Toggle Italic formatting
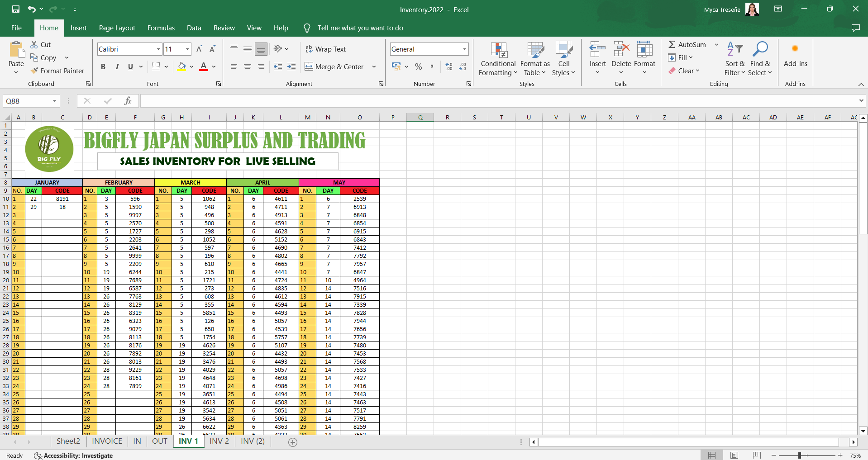This screenshot has width=868, height=460. [x=117, y=66]
